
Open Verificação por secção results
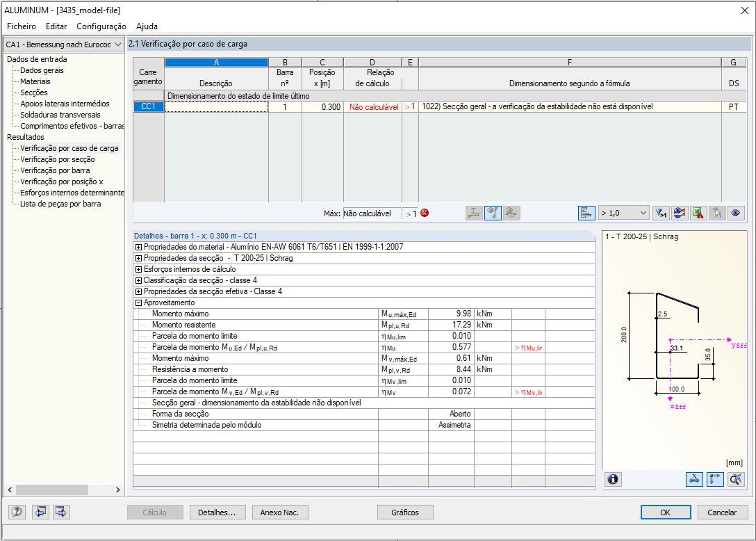pyautogui.click(x=58, y=159)
